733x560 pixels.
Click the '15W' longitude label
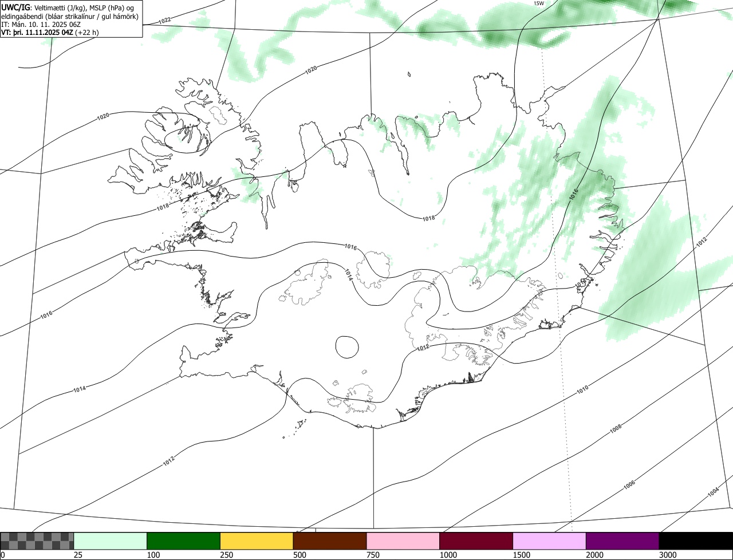[538, 3]
